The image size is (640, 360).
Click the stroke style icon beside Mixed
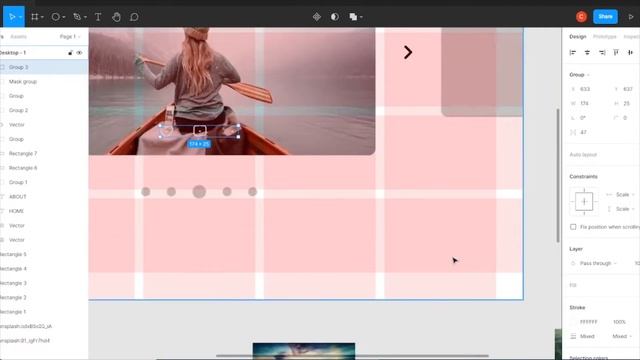pos(573,336)
